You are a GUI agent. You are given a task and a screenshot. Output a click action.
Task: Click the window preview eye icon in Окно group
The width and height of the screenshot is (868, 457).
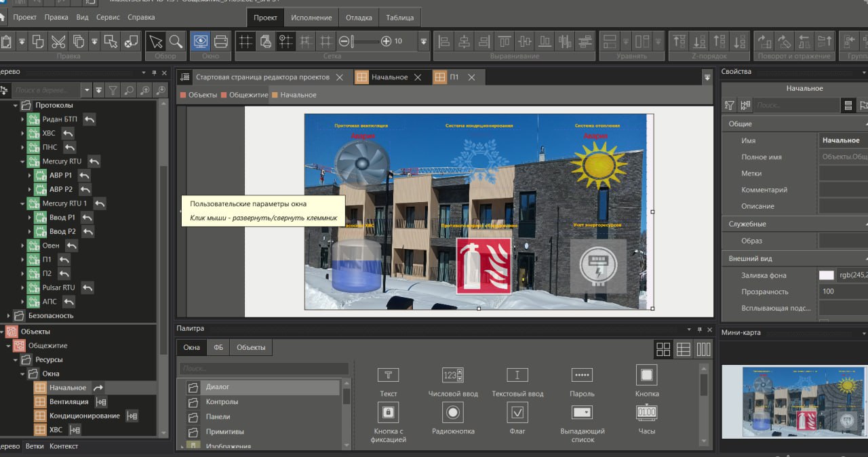point(200,41)
